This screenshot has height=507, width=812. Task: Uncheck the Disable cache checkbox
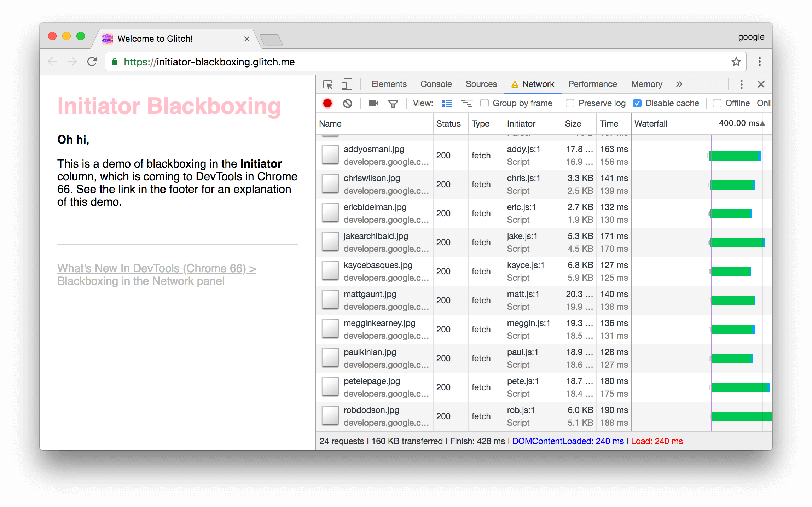pos(637,103)
